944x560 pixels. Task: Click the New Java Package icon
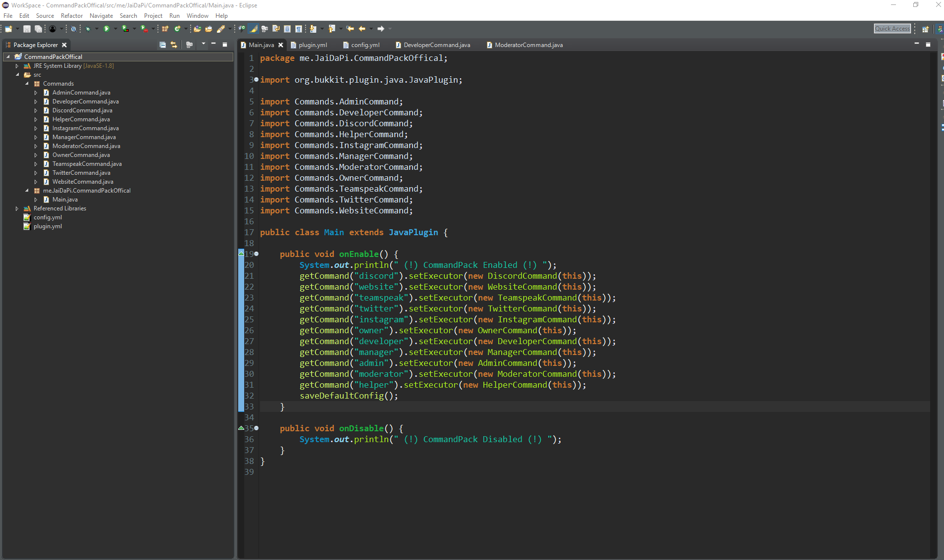(165, 29)
